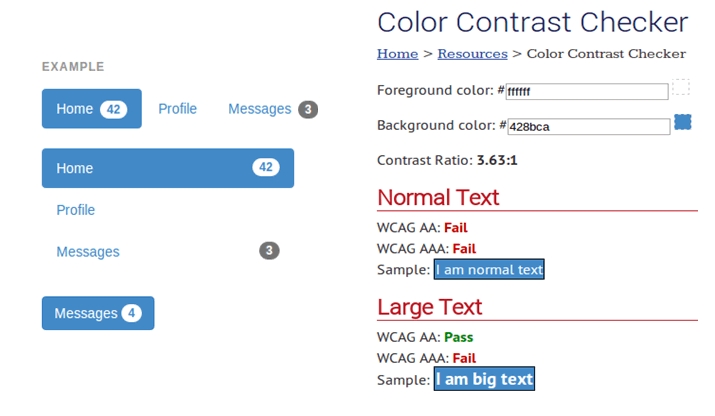Click the 4 badge on the Messages button
The image size is (715, 416).
tap(131, 313)
